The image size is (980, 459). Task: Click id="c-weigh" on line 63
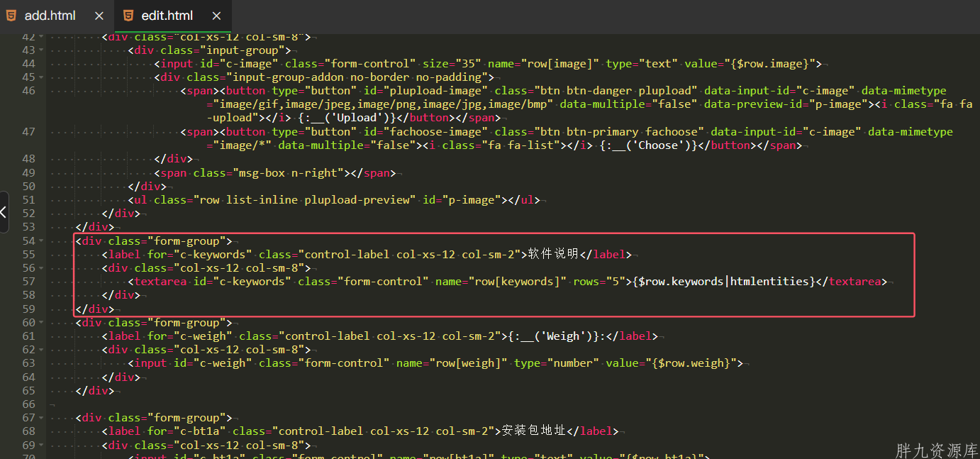213,363
